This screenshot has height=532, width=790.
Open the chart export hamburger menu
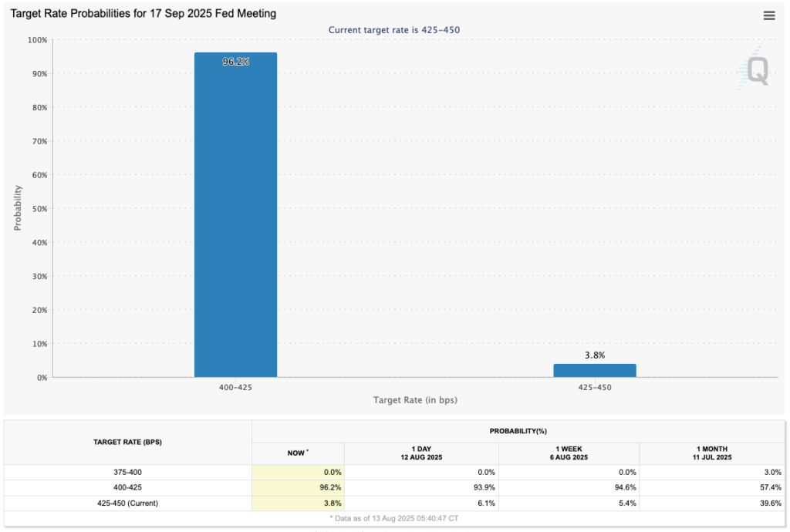pos(768,15)
